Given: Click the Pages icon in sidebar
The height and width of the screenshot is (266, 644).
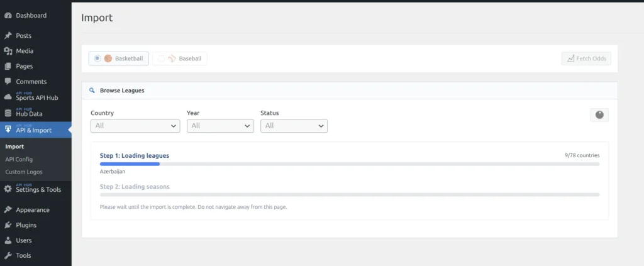Looking at the screenshot, I should 8,66.
